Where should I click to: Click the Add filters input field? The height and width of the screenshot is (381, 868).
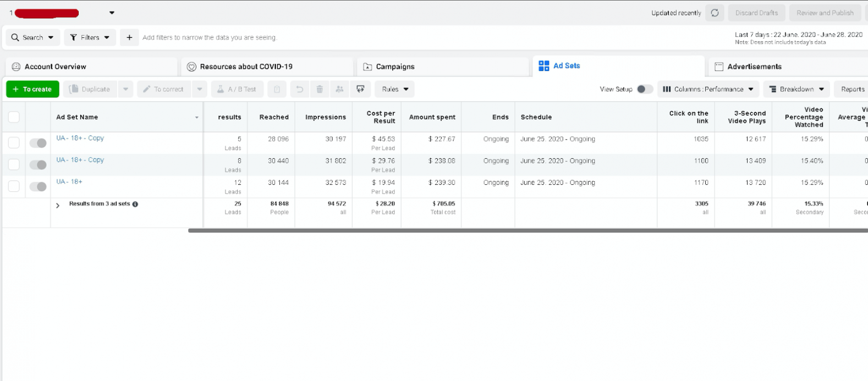click(210, 37)
